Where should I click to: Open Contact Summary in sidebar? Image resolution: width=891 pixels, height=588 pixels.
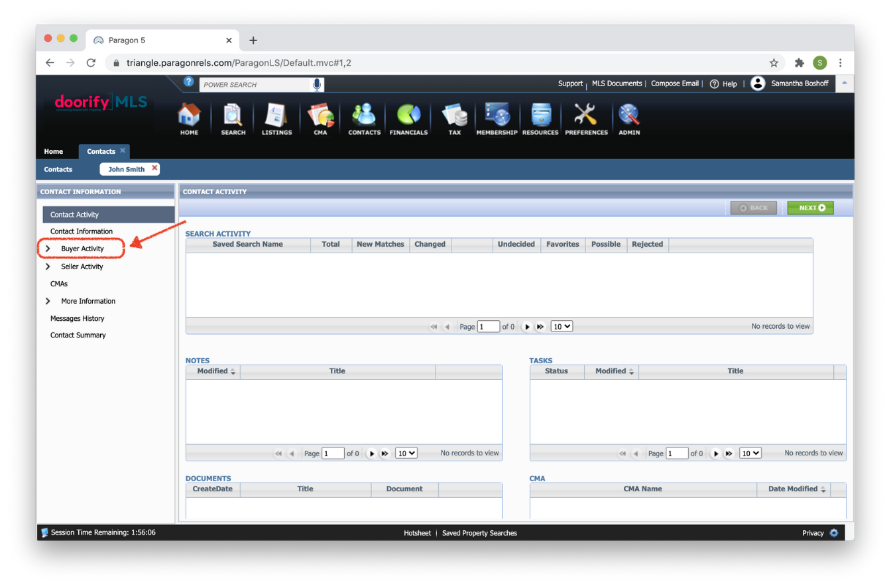pos(78,335)
